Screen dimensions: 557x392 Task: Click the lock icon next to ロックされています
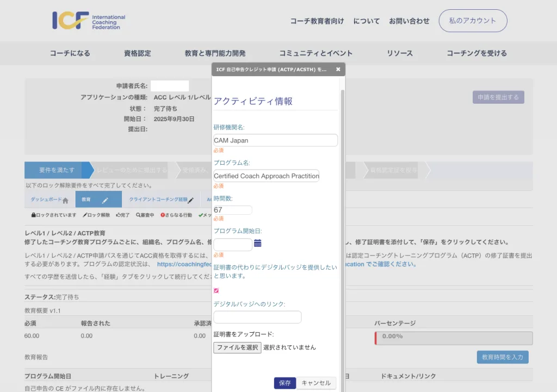pos(34,215)
